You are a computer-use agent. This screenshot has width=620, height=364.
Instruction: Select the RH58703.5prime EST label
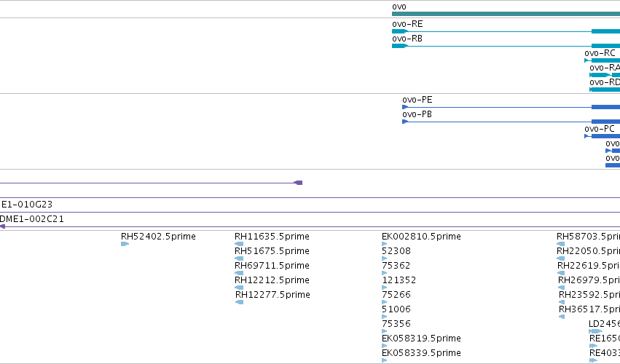tap(589, 237)
